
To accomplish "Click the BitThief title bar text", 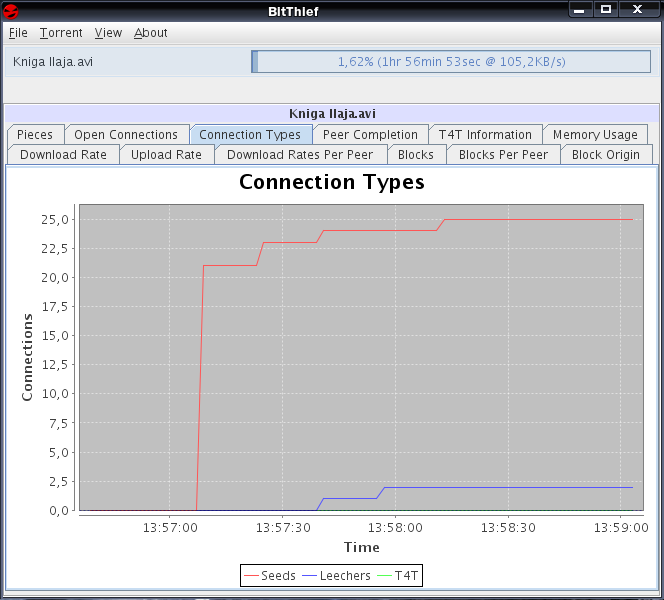I will click(293, 11).
